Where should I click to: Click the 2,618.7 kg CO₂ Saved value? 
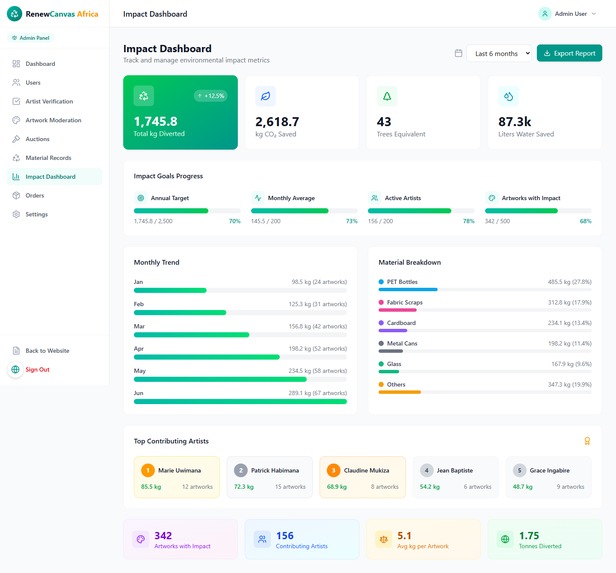[x=277, y=122]
